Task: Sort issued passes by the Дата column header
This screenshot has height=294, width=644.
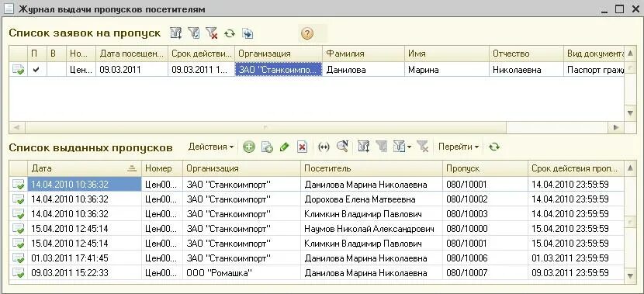Action: click(x=85, y=168)
